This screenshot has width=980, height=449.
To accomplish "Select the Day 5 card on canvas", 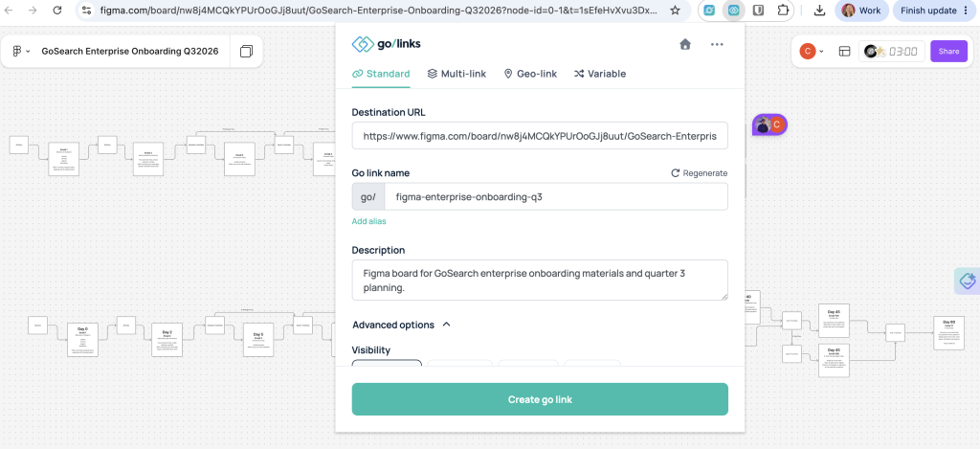I will point(258,340).
